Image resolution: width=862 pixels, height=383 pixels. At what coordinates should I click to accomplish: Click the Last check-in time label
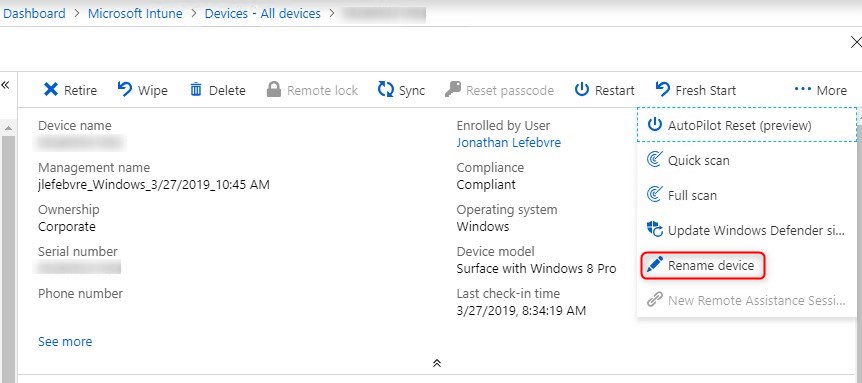coord(508,293)
